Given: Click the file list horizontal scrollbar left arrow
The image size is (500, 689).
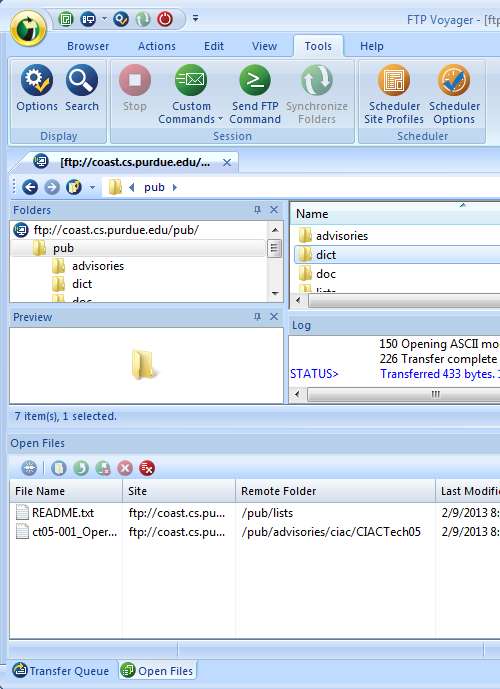Looking at the screenshot, I should pos(299,301).
